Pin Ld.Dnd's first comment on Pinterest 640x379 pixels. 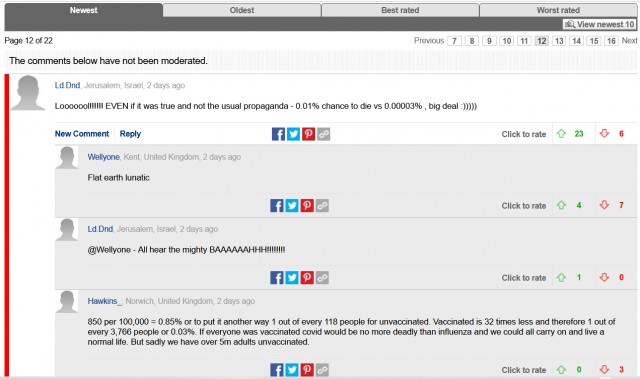[x=308, y=134]
